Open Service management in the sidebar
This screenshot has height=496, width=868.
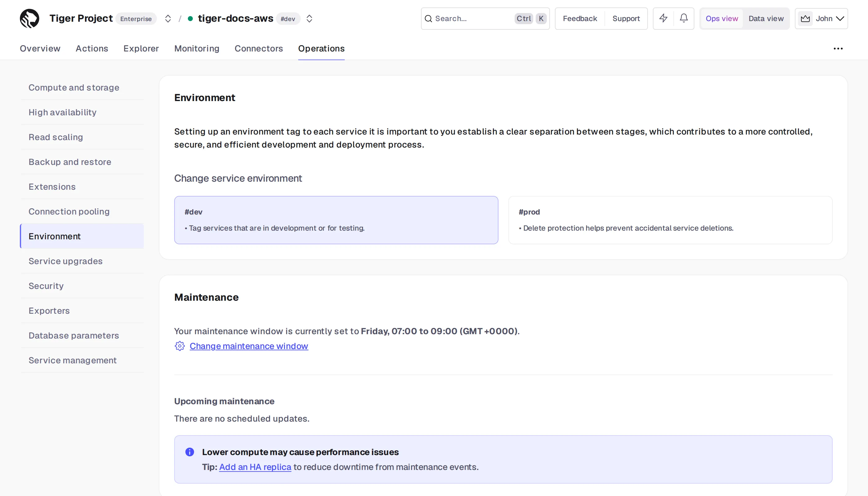click(x=82, y=361)
